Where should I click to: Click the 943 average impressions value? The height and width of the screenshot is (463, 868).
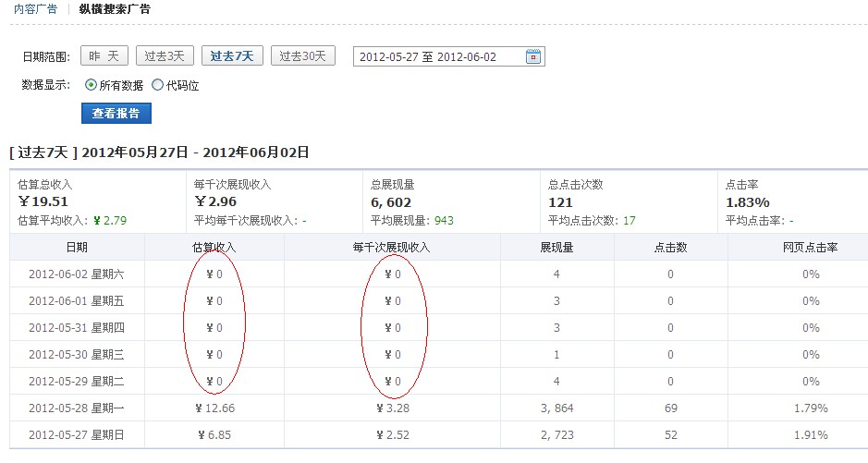click(444, 220)
